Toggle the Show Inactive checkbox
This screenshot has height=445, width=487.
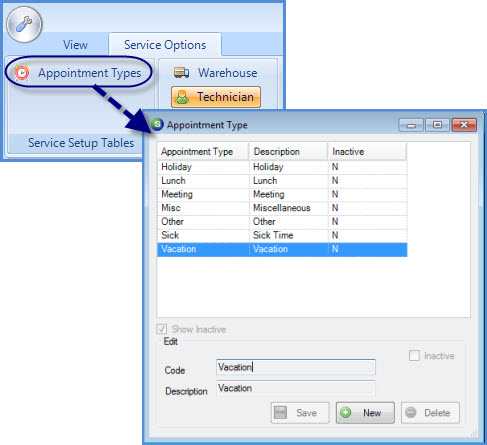point(162,329)
